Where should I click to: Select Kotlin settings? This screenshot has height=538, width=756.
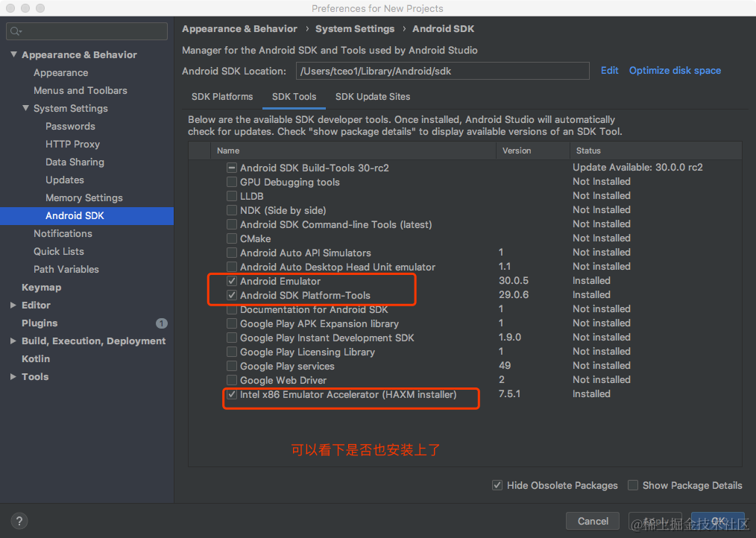click(x=36, y=358)
